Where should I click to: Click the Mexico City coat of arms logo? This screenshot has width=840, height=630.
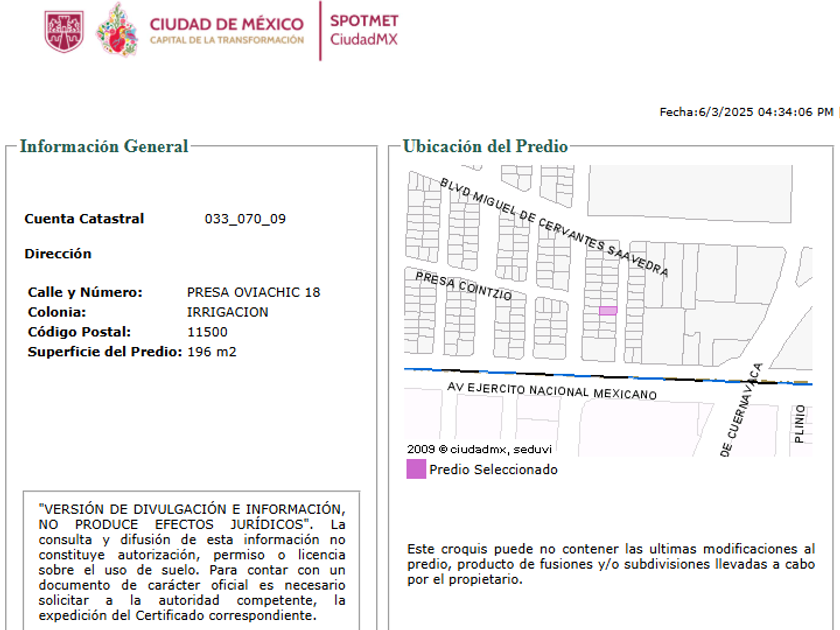pos(64,31)
